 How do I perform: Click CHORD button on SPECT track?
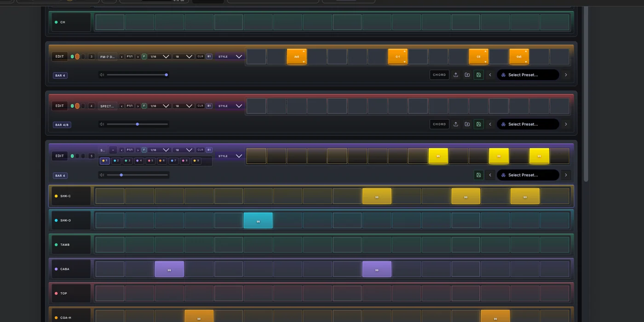(x=439, y=124)
